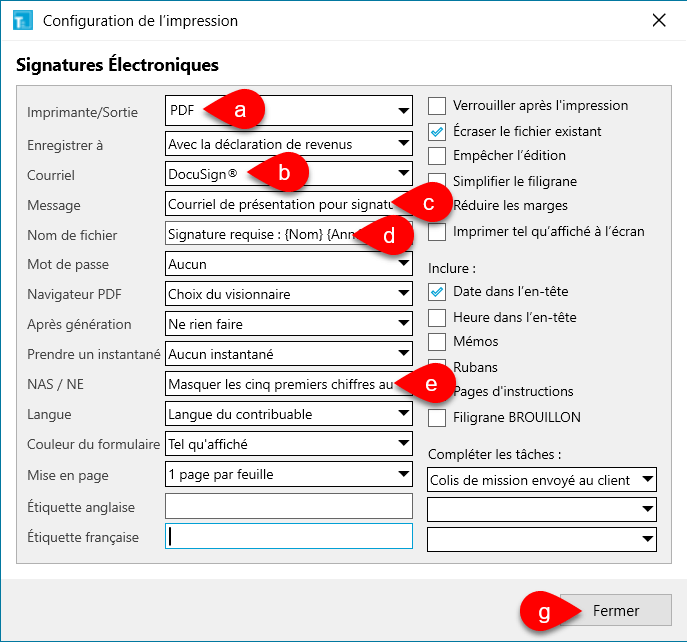The image size is (687, 642).
Task: Click the TaxCycle app icon in title bar
Action: pyautogui.click(x=23, y=21)
